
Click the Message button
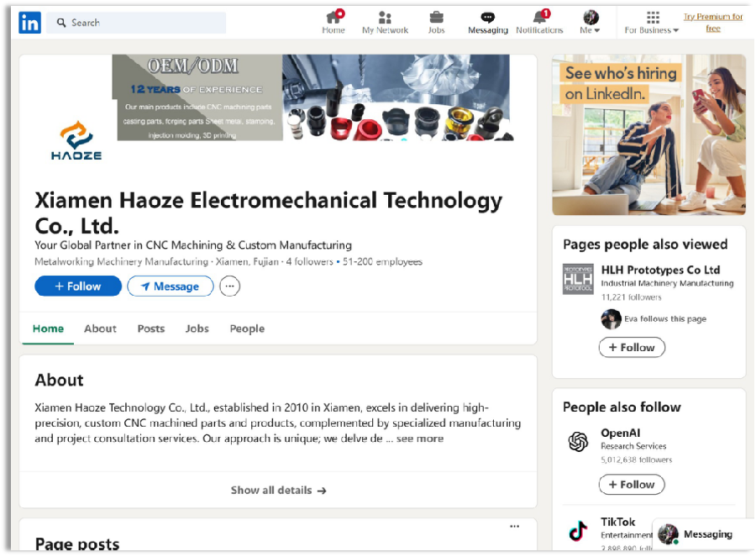171,286
